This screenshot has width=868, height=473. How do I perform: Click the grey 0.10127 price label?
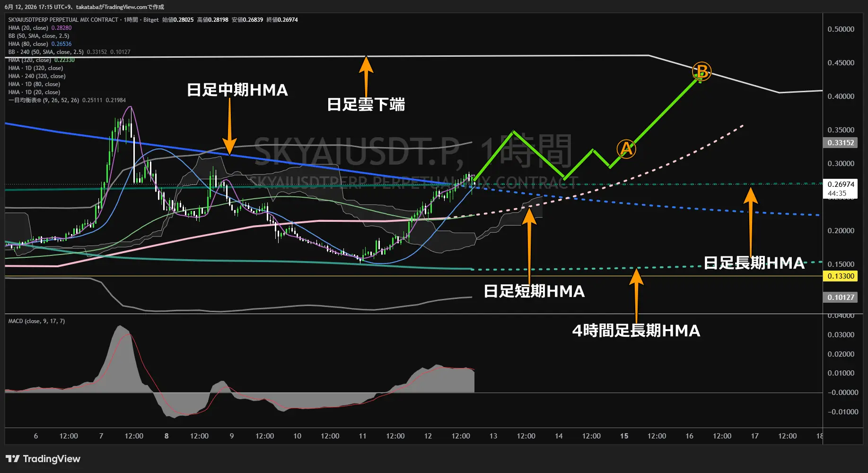[841, 298]
